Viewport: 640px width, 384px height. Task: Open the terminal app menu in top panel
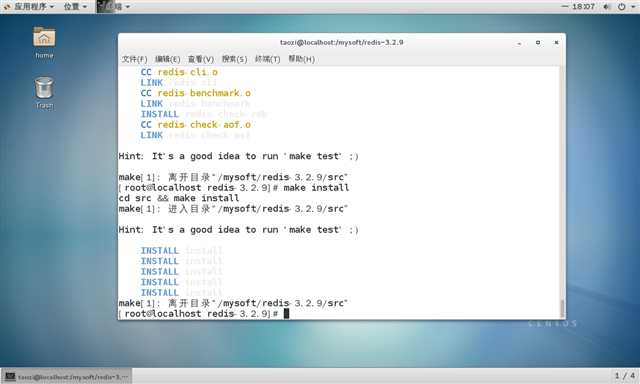pos(113,7)
